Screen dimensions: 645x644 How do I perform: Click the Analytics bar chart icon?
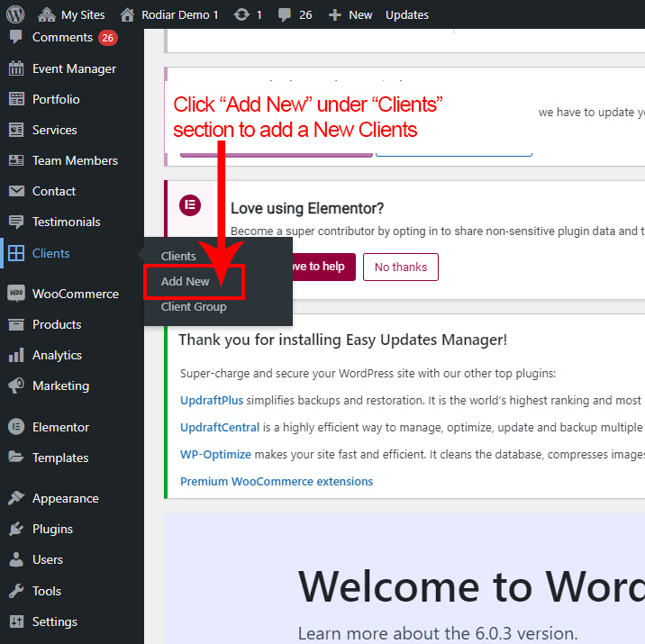point(16,355)
